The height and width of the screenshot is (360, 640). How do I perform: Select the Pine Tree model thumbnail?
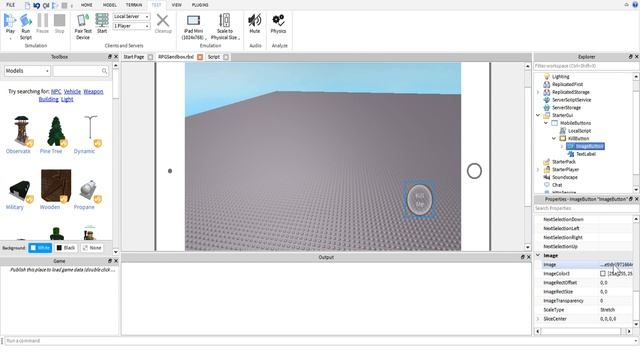tap(56, 131)
